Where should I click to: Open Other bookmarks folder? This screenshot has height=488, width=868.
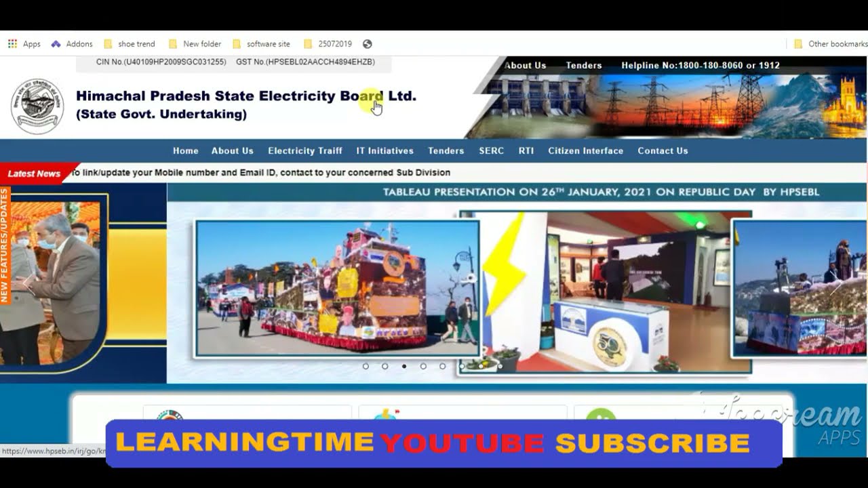[x=831, y=44]
